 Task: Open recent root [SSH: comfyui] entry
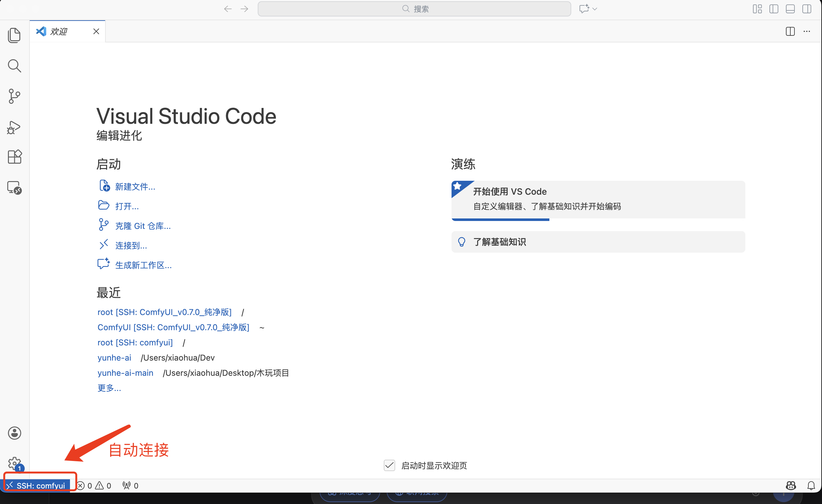coord(135,343)
